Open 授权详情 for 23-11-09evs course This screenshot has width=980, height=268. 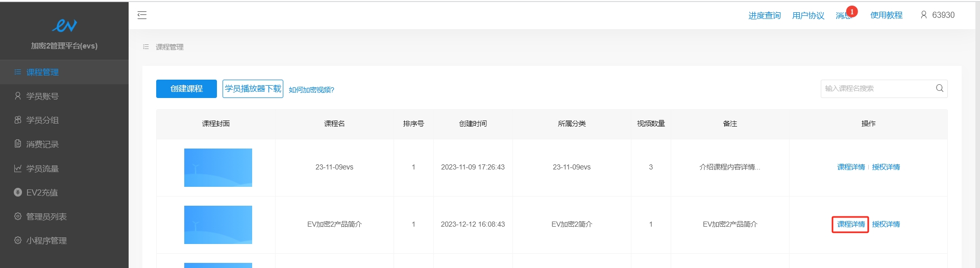coord(886,167)
